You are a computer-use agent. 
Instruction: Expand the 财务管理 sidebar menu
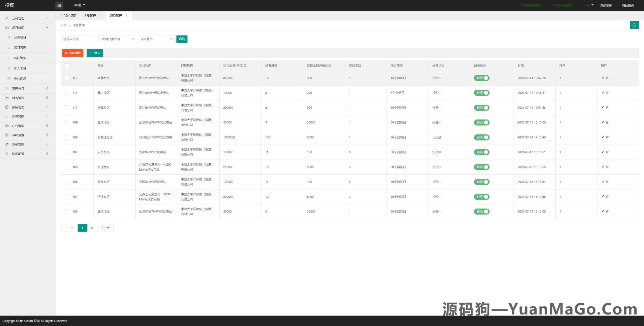pyautogui.click(x=18, y=98)
